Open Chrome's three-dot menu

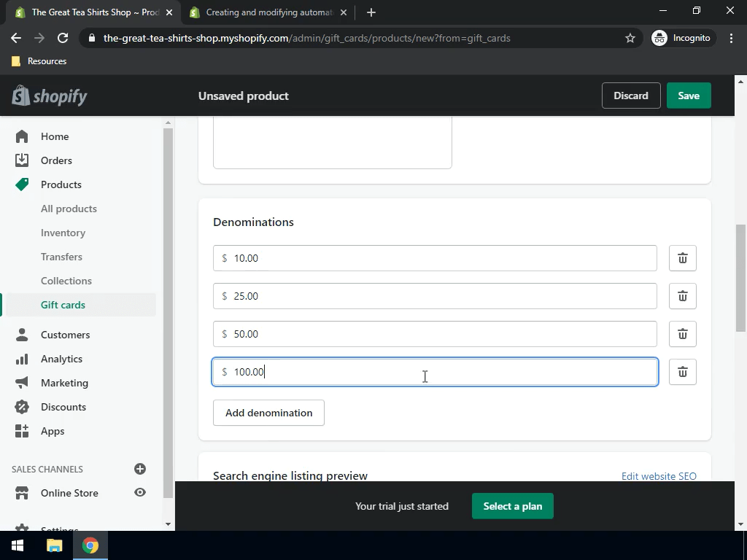(732, 38)
